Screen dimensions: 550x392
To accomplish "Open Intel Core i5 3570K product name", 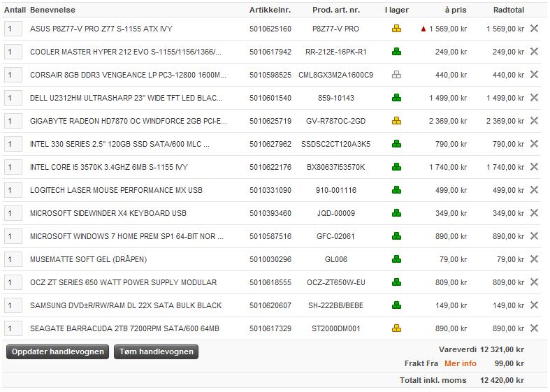I will coord(109,167).
